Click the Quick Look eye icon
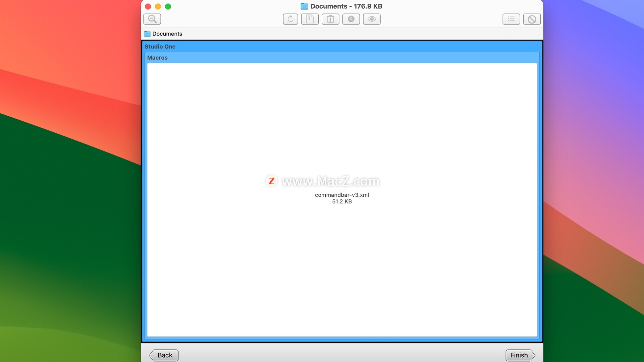 click(x=372, y=19)
